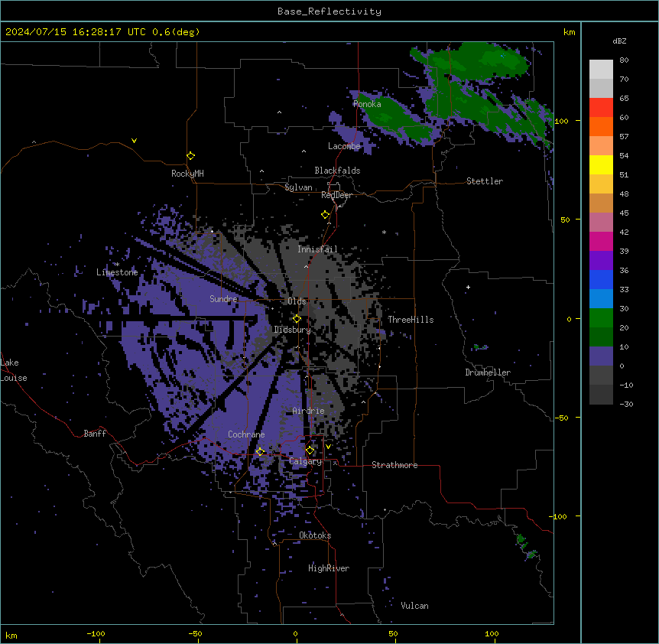The height and width of the screenshot is (644, 659).
Task: Click the Okotoks town label
Action: tap(315, 535)
